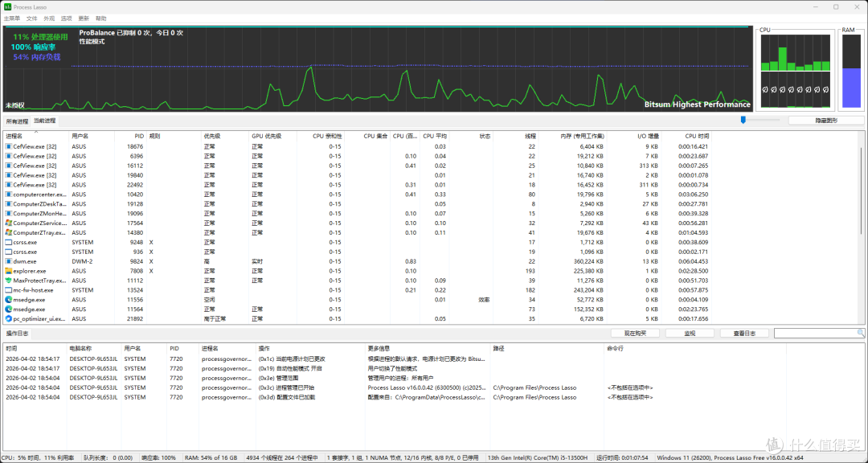868x463 pixels.
Task: Sort by the 进程名 column header
Action: pyautogui.click(x=36, y=136)
